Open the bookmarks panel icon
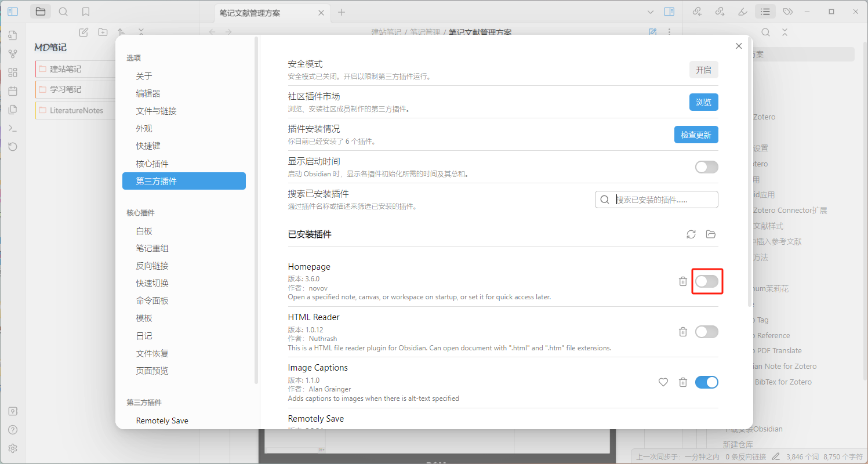868x464 pixels. 86,12
